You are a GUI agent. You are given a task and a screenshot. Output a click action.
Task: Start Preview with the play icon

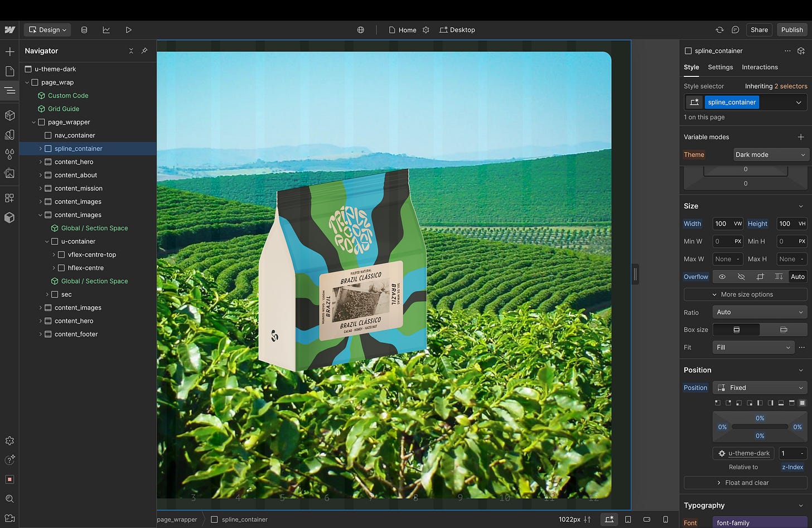[x=129, y=30]
